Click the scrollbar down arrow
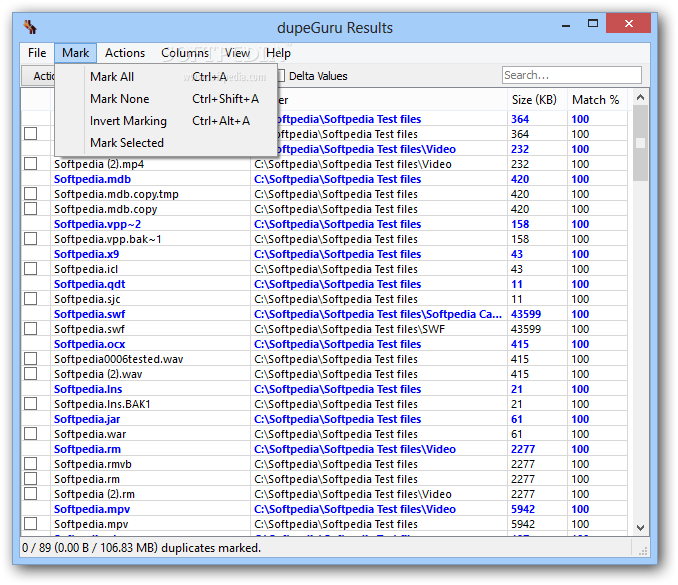The height and width of the screenshot is (585, 678). [640, 528]
